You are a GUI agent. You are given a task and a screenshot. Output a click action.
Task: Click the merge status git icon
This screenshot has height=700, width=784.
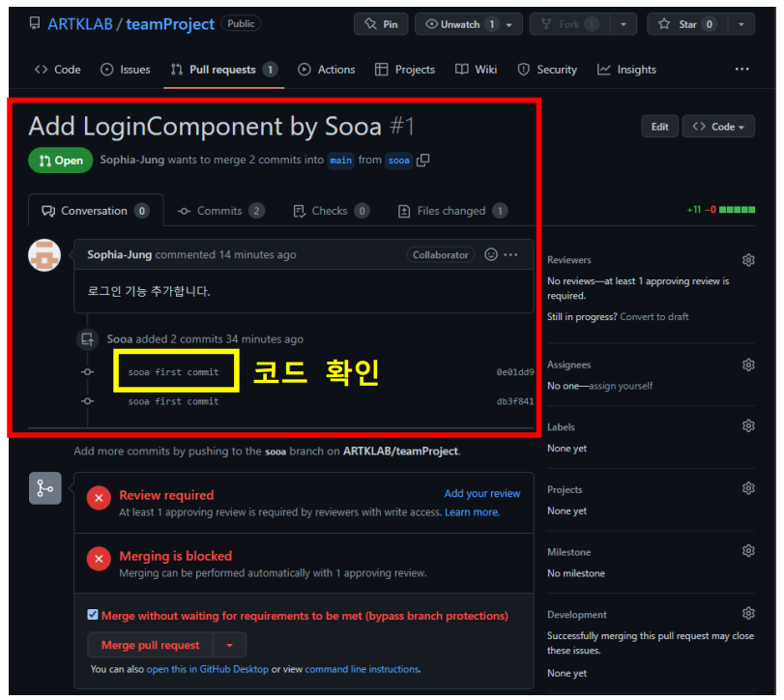point(45,488)
